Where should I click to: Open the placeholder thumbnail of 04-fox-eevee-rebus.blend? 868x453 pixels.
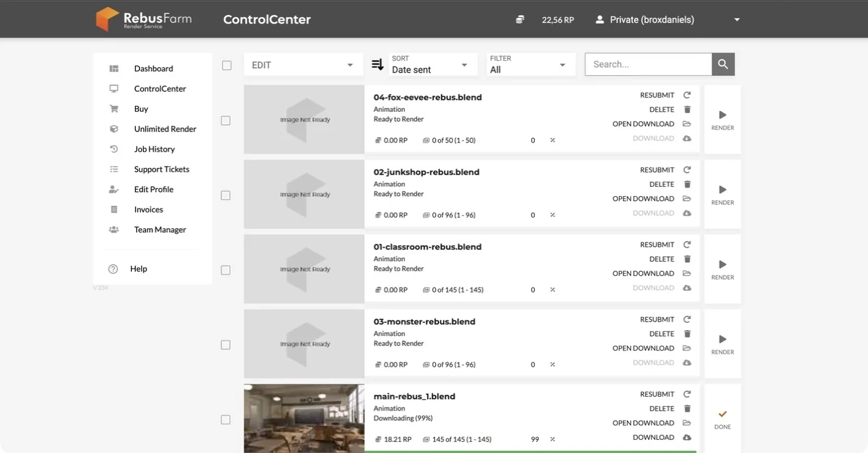pos(304,120)
